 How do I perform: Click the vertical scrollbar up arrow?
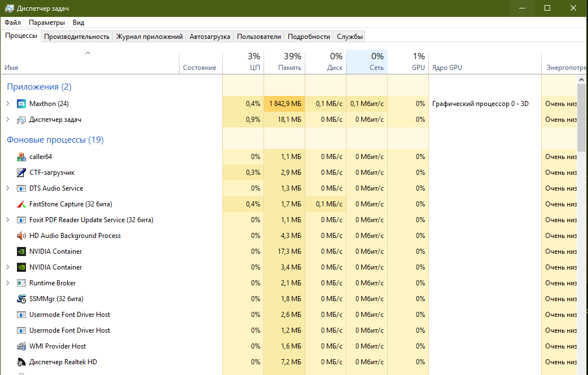[x=581, y=80]
